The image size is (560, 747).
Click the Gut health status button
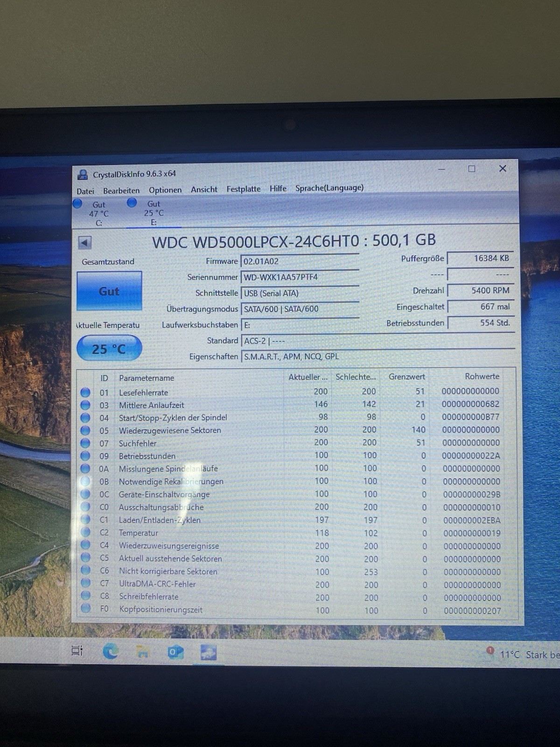(x=109, y=291)
